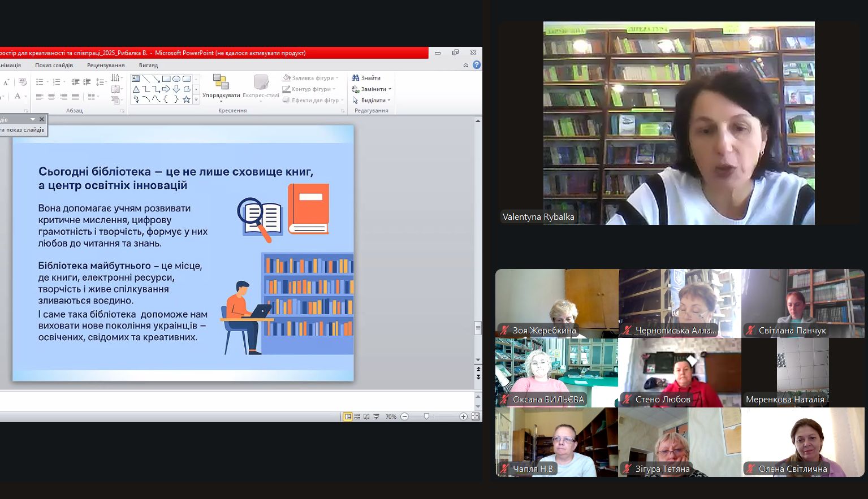Fit slide to current window icon

point(476,416)
